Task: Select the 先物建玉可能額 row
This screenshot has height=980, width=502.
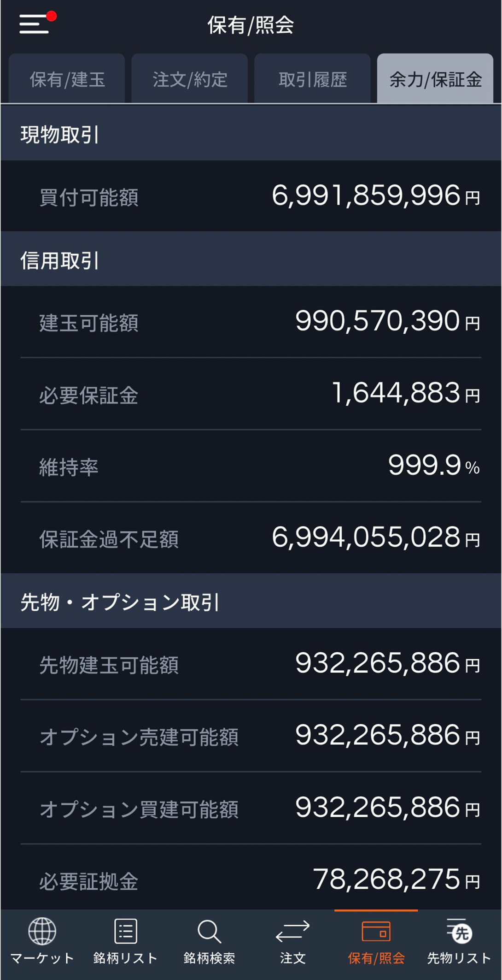Action: click(251, 664)
